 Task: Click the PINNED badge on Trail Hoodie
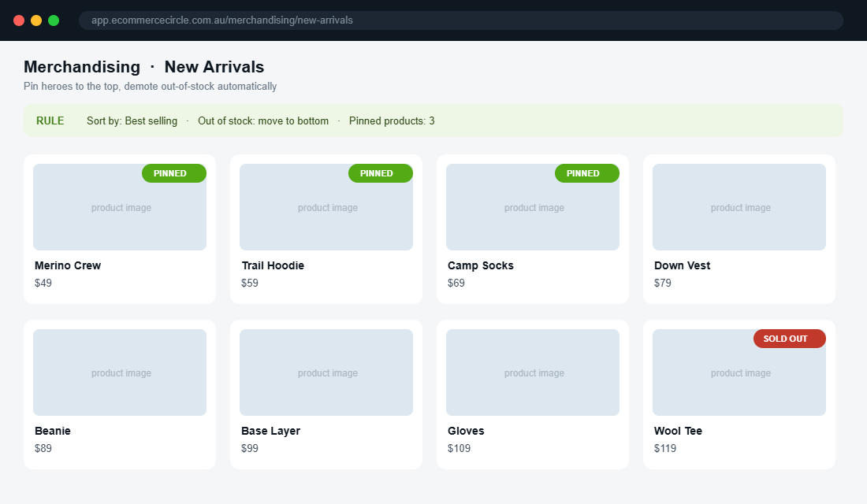(381, 173)
